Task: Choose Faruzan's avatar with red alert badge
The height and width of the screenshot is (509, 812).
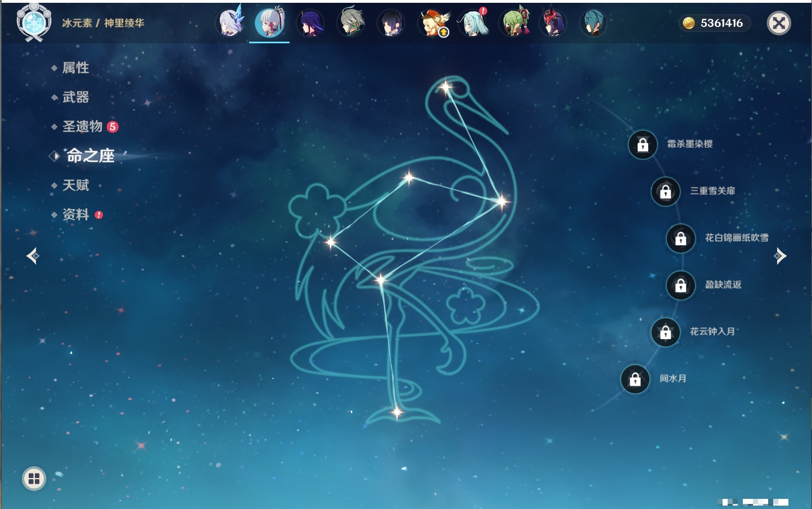Action: pos(473,23)
